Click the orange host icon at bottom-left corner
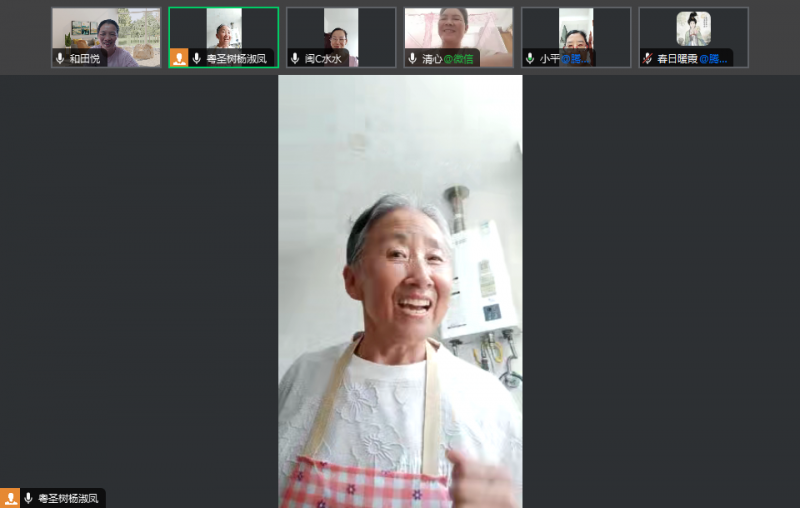The width and height of the screenshot is (800, 508). coord(10,498)
